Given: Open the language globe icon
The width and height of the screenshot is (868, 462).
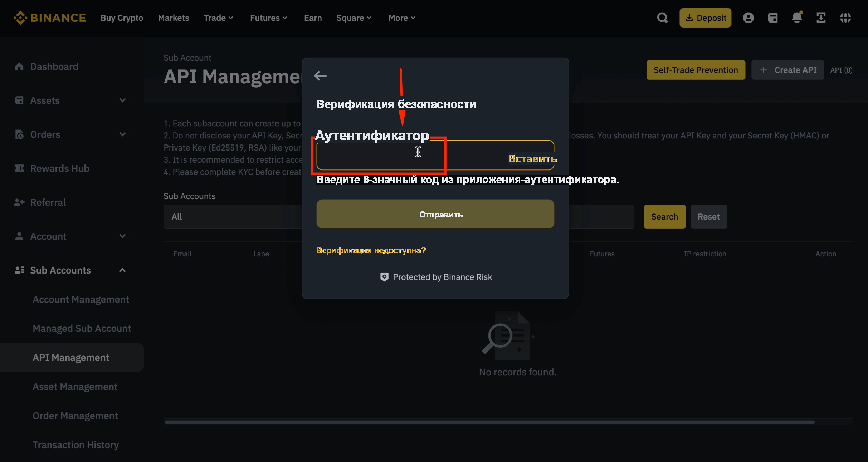Looking at the screenshot, I should coord(845,18).
